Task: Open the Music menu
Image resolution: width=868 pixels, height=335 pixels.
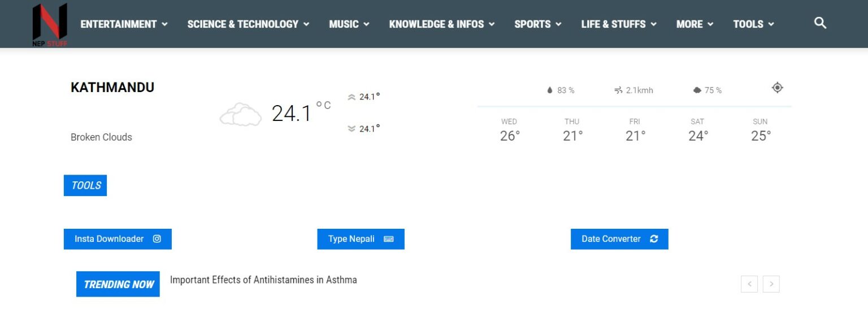Action: pos(348,24)
